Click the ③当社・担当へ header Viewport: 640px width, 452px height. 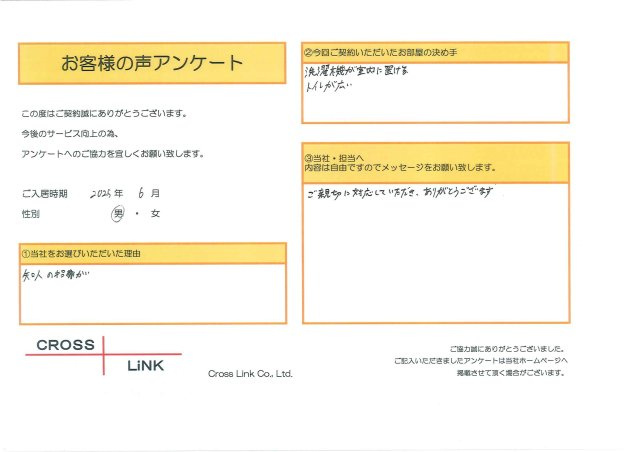[334, 158]
